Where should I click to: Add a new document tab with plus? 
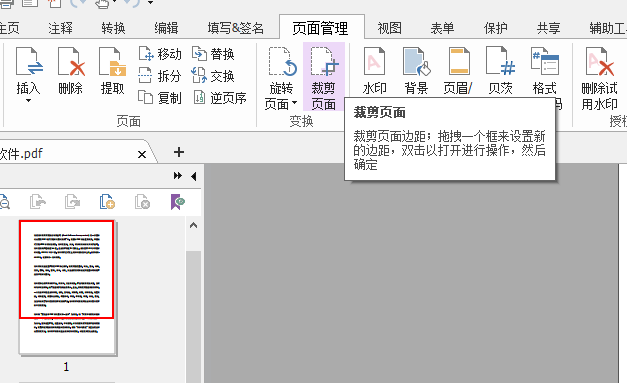click(x=179, y=152)
